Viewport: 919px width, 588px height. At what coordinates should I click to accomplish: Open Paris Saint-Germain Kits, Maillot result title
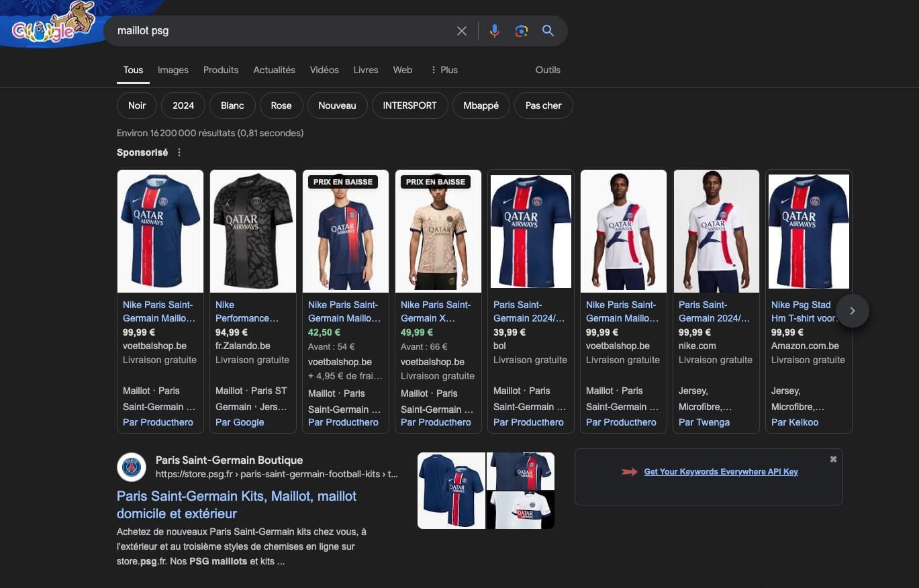(236, 505)
